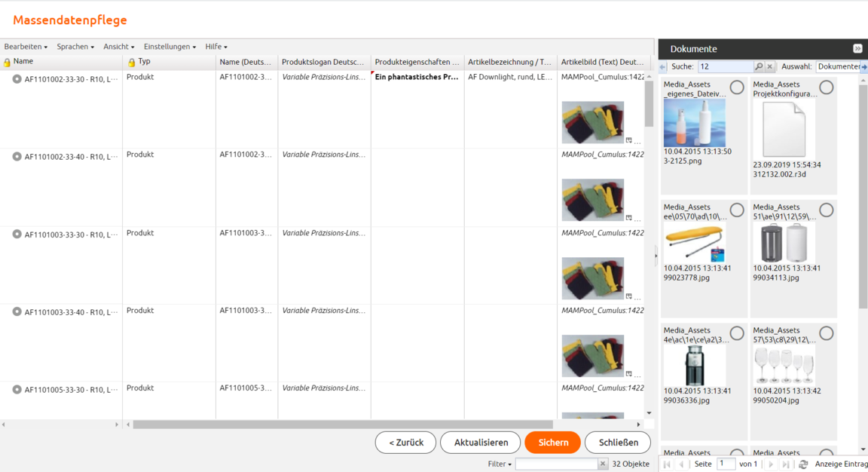The image size is (868, 472).
Task: Click the Suche input field containing 12
Action: pos(725,66)
